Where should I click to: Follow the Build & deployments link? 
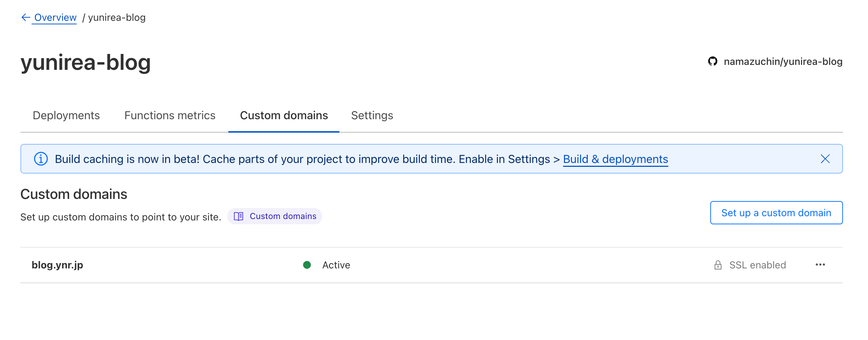(615, 159)
